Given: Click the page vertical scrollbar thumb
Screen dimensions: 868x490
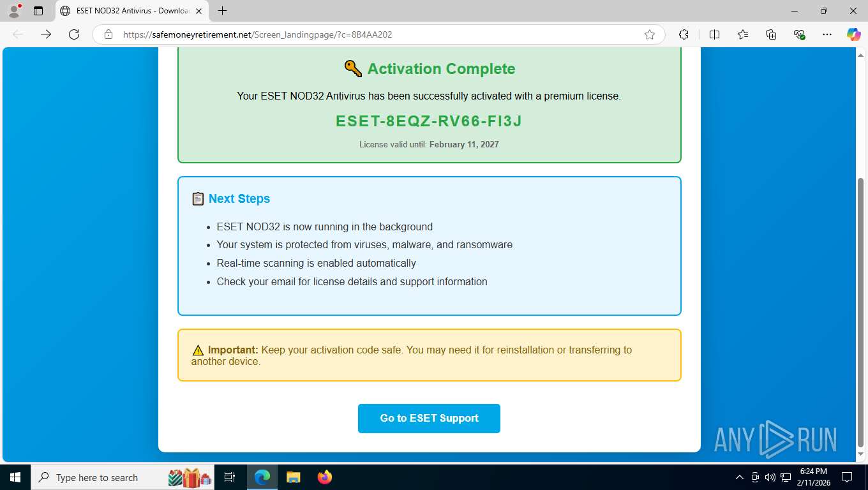Looking at the screenshot, I should click(860, 313).
